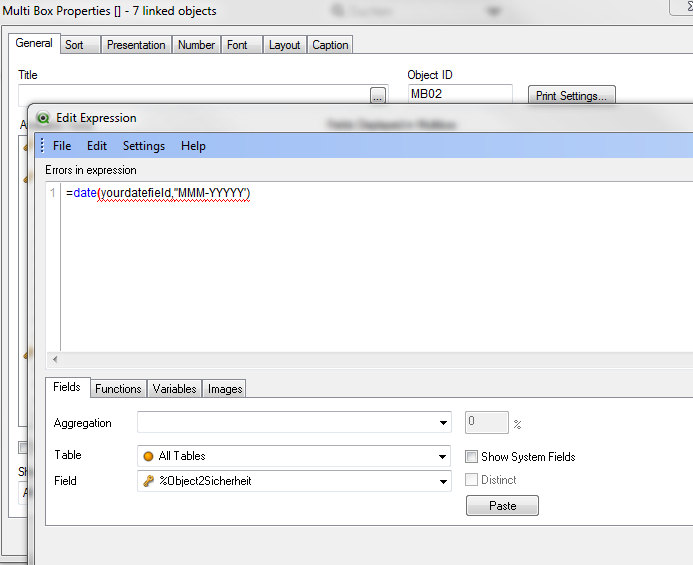Open the Settings menu
This screenshot has width=693, height=565.
pos(144,146)
